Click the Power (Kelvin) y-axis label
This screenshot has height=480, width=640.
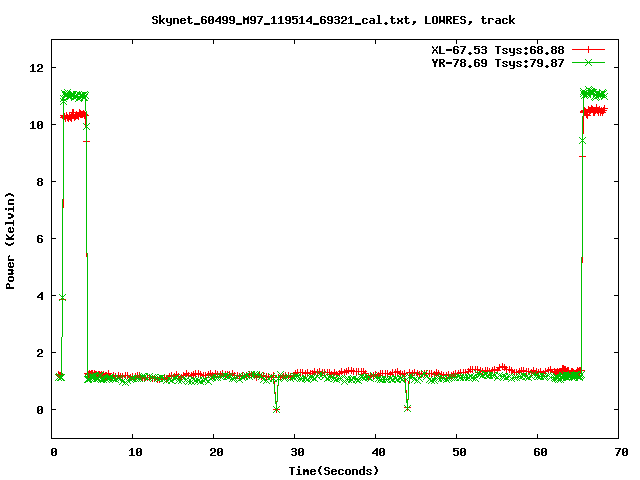11,239
